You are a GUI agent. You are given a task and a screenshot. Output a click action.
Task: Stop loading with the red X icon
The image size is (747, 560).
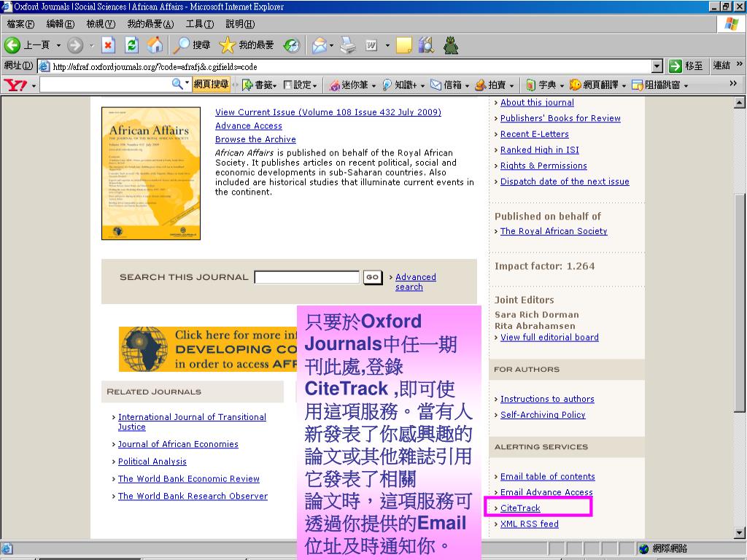(109, 45)
